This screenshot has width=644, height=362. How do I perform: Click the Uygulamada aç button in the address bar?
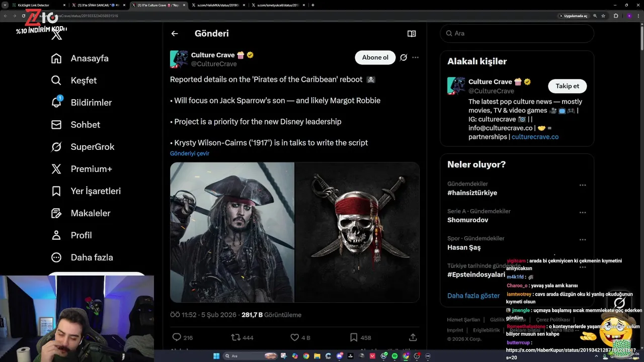574,16
